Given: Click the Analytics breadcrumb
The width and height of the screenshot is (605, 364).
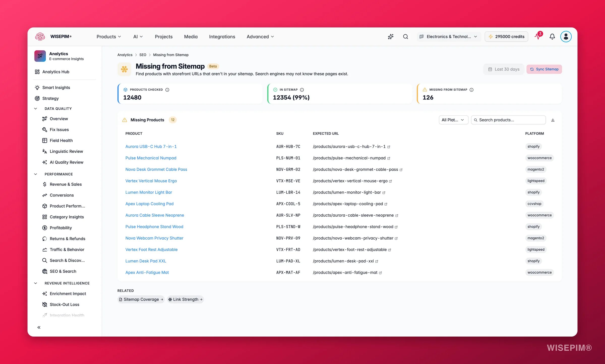Looking at the screenshot, I should pos(125,55).
